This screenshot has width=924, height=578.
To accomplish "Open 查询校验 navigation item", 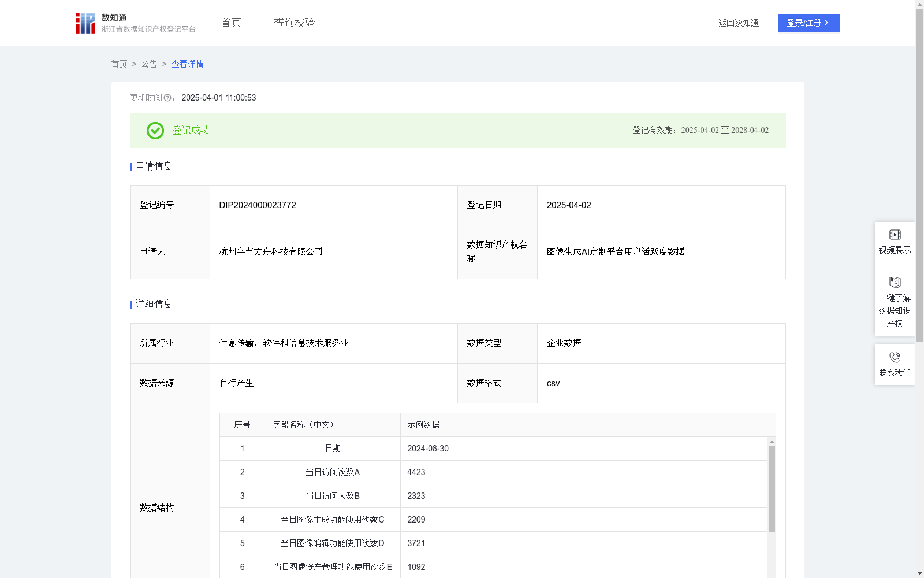I will tap(295, 23).
